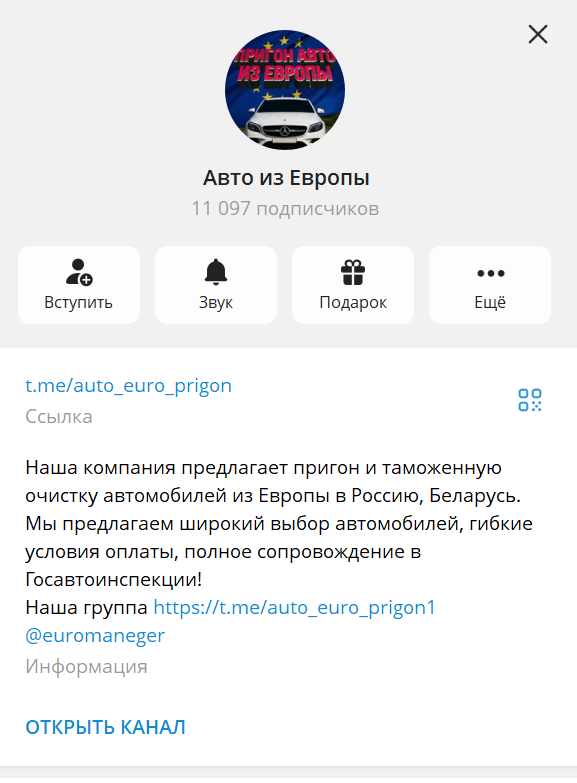
Task: Open the three-dots Ещё menu icon
Action: pyautogui.click(x=491, y=273)
